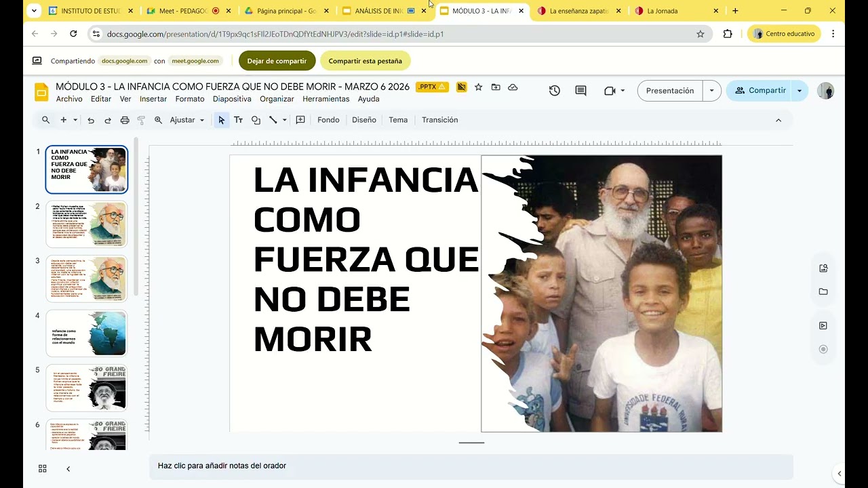Open the Herramientas menu
This screenshot has width=868, height=488.
tap(326, 99)
